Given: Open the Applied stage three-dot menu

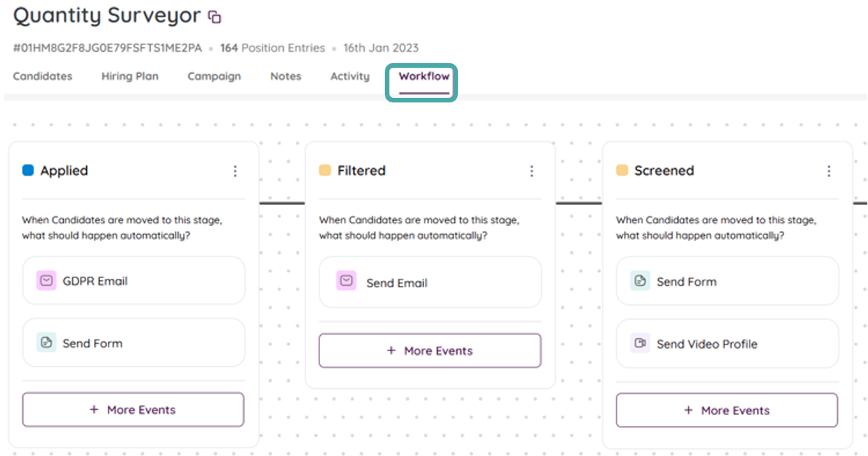Looking at the screenshot, I should [x=235, y=171].
